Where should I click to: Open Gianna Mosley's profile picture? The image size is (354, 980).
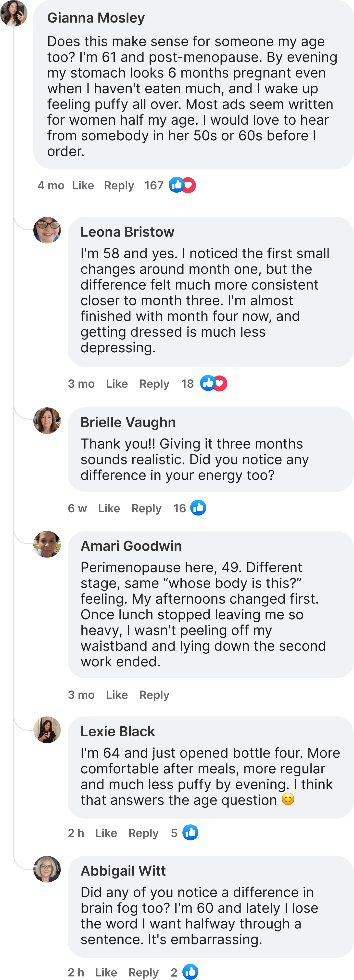(x=14, y=13)
